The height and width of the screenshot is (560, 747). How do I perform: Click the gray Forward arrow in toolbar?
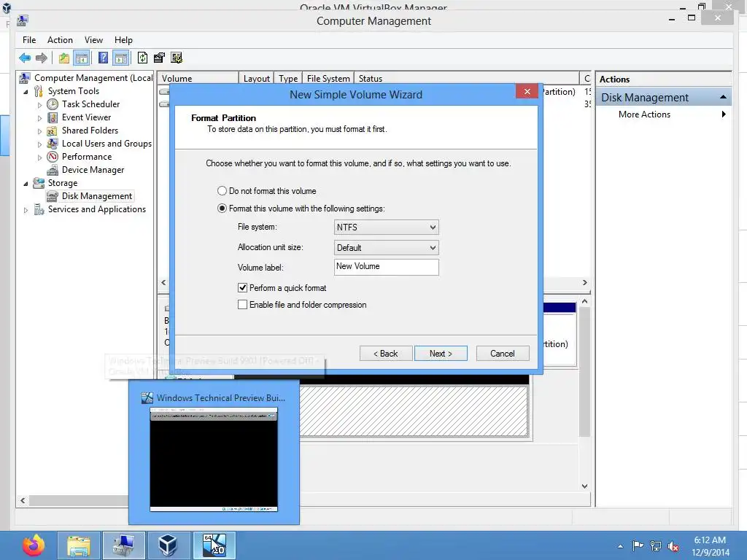coord(42,58)
